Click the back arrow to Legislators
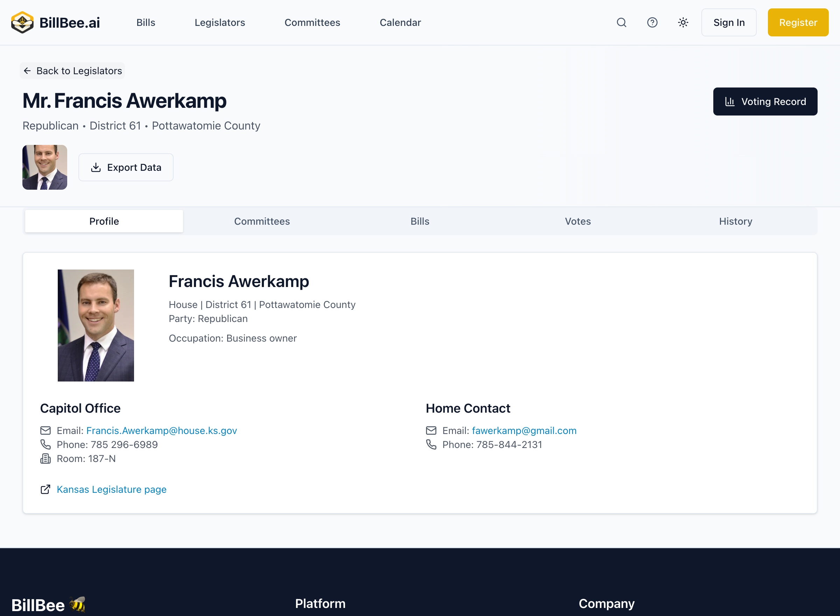840x616 pixels. coord(27,70)
